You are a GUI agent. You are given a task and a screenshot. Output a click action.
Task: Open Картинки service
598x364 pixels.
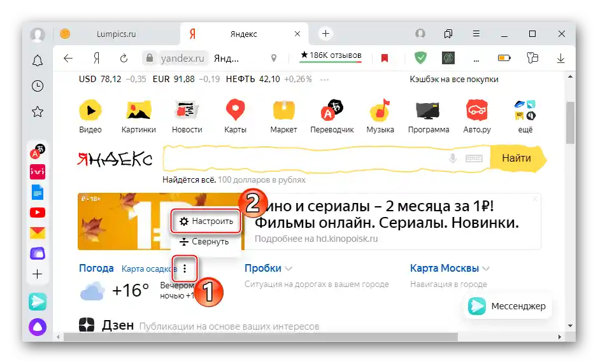138,116
